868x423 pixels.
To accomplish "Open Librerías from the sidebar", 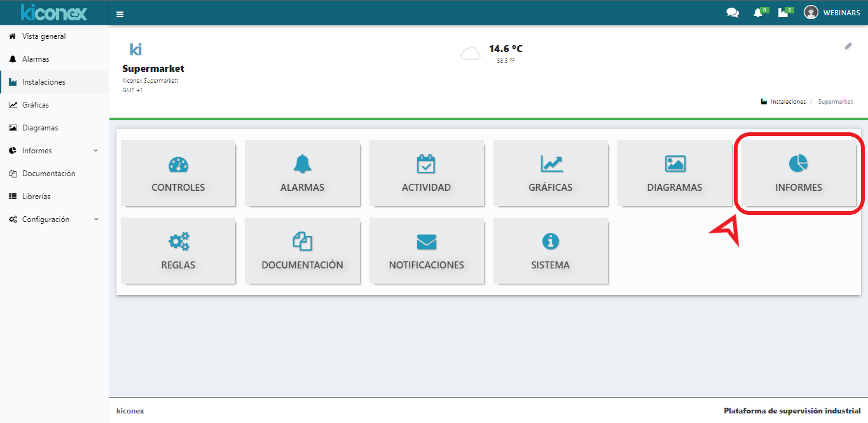I will point(36,197).
